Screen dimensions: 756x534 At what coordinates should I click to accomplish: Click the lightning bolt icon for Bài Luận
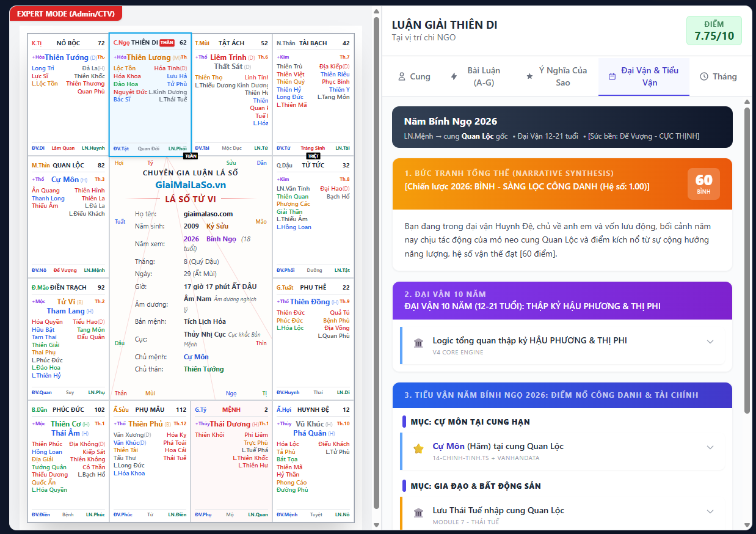[x=454, y=77]
